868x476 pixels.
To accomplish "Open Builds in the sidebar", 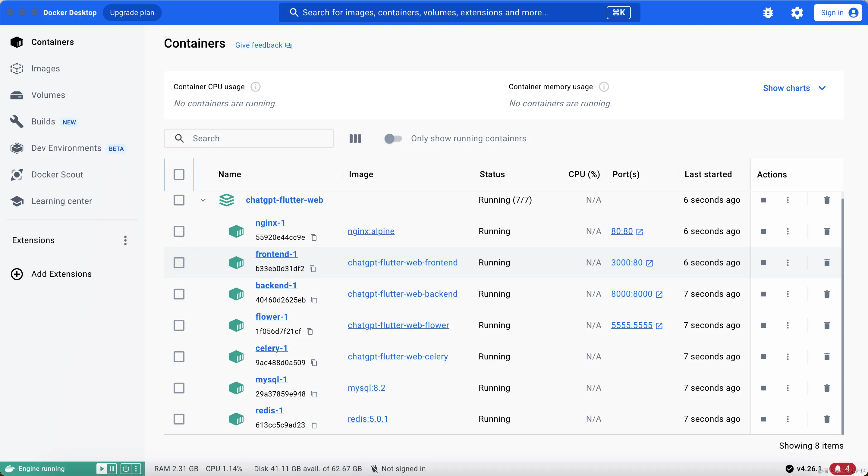I will (x=43, y=122).
